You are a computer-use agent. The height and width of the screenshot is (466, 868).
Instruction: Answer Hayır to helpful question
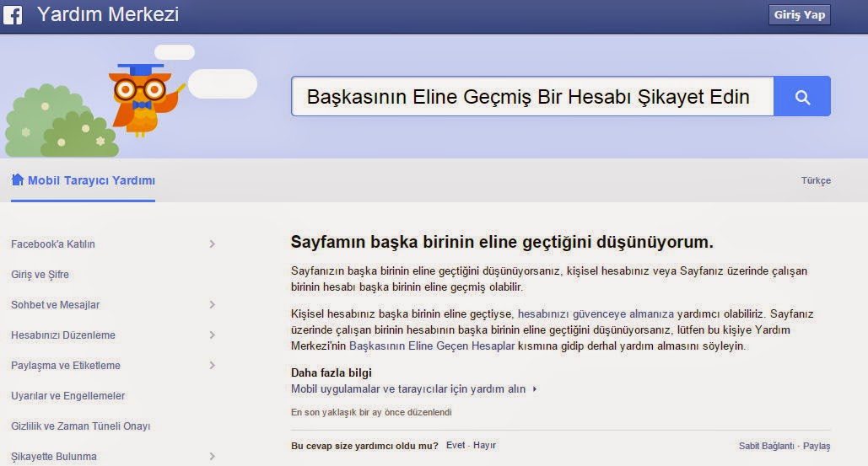pos(484,445)
